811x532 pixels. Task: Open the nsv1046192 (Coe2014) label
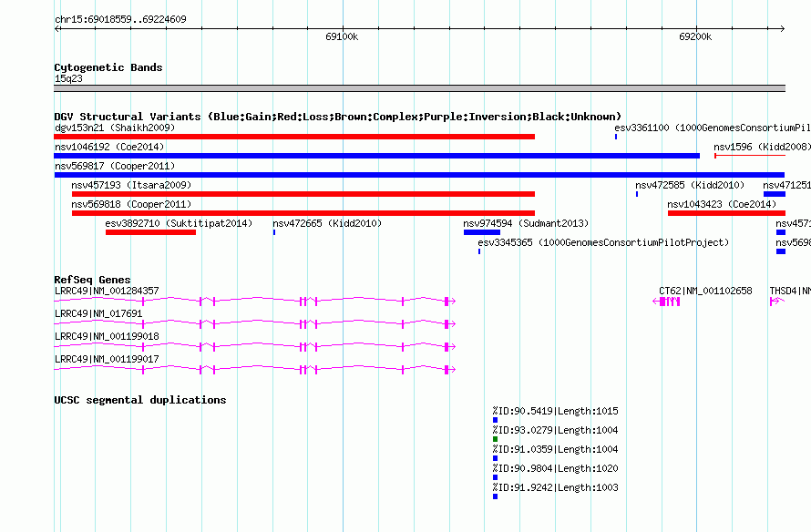[x=109, y=147]
